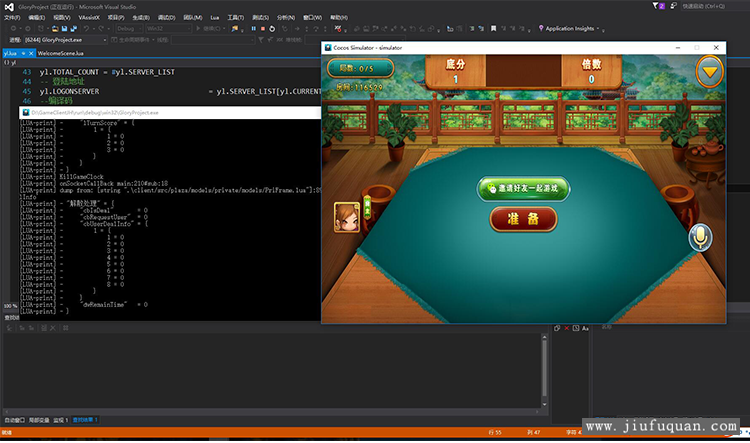
Task: Undo the last edit
Action: [87, 29]
